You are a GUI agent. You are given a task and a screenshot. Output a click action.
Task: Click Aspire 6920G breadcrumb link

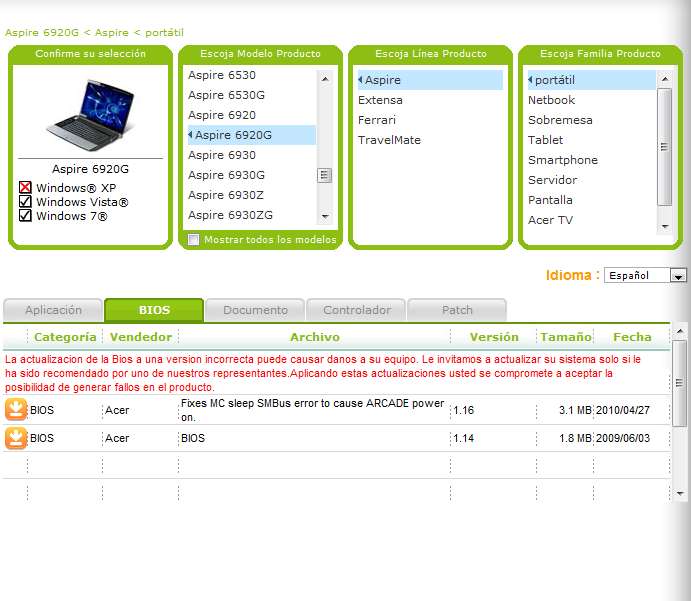[x=42, y=33]
